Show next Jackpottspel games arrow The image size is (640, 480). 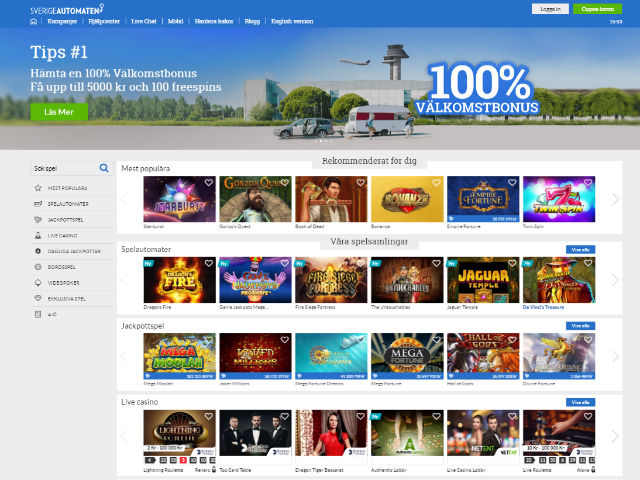[615, 356]
